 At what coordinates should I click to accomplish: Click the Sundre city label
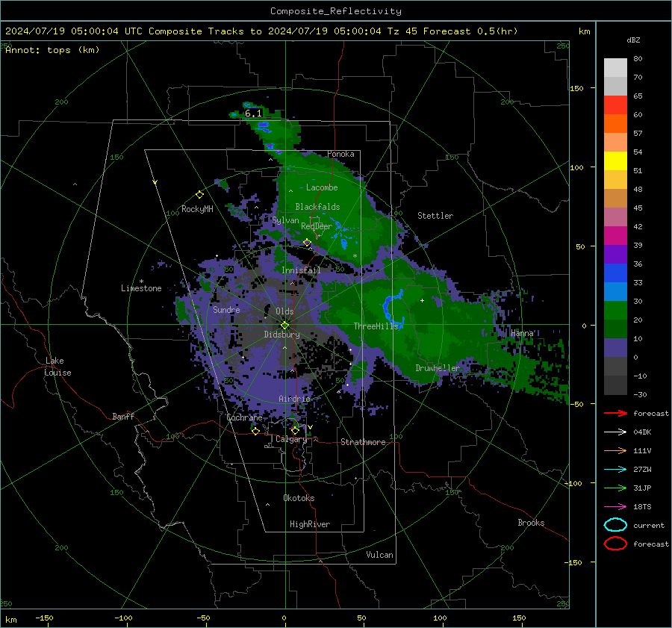[226, 309]
